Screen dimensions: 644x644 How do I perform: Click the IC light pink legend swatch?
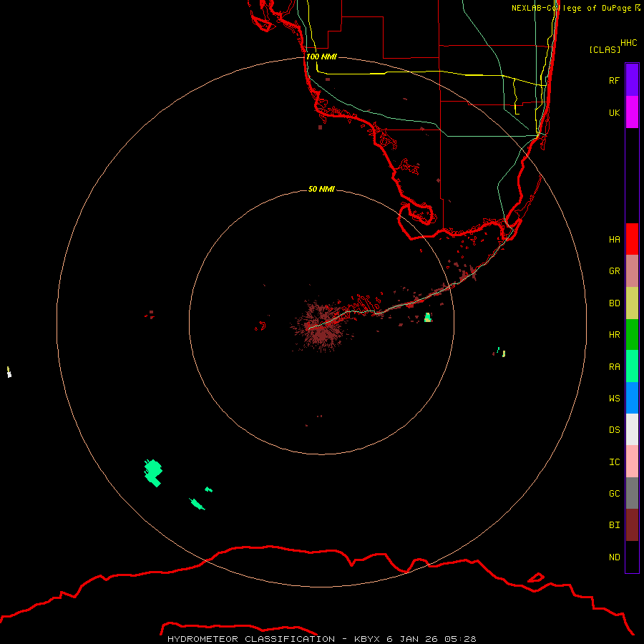click(632, 462)
